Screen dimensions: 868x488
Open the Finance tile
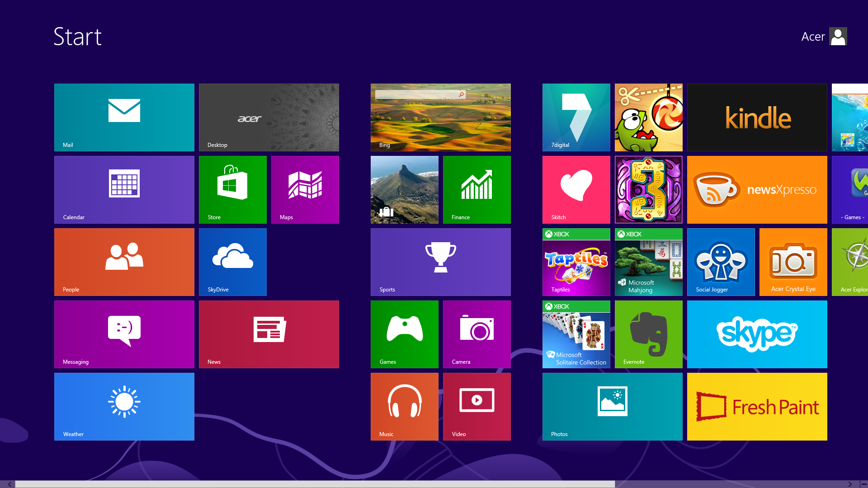pos(477,190)
